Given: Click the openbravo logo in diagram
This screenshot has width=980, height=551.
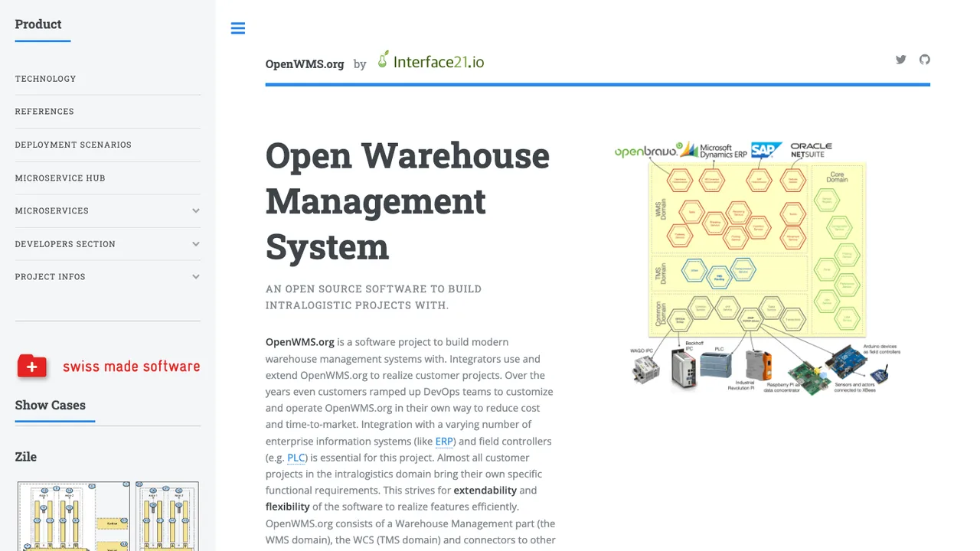Looking at the screenshot, I should [x=648, y=152].
